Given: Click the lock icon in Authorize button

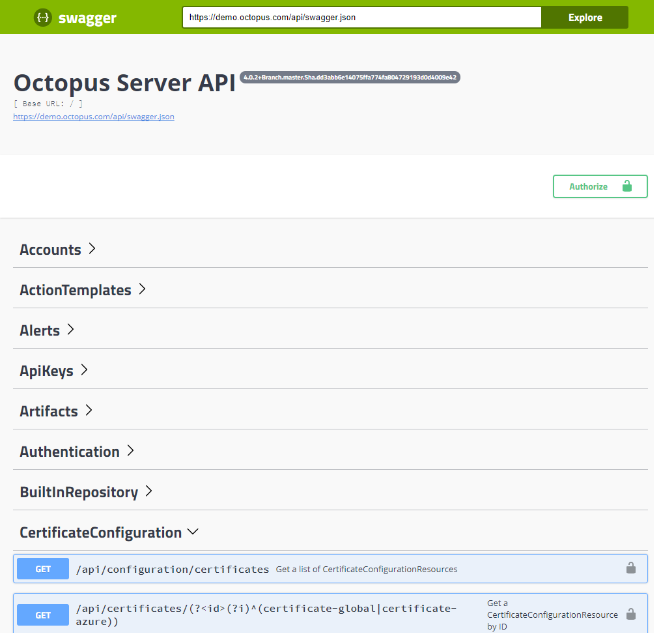Looking at the screenshot, I should 627,186.
